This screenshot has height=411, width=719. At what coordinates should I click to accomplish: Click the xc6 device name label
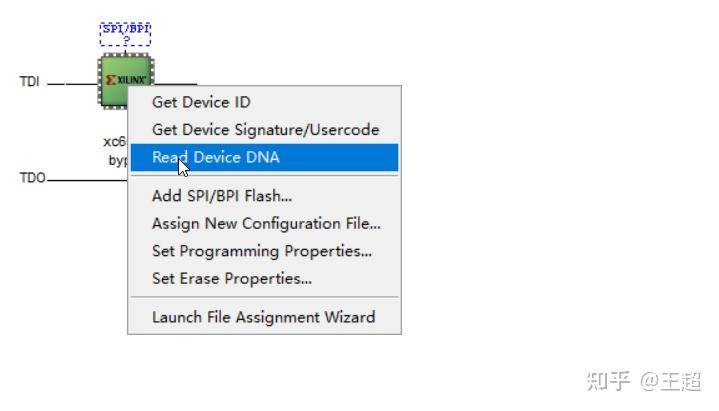114,141
